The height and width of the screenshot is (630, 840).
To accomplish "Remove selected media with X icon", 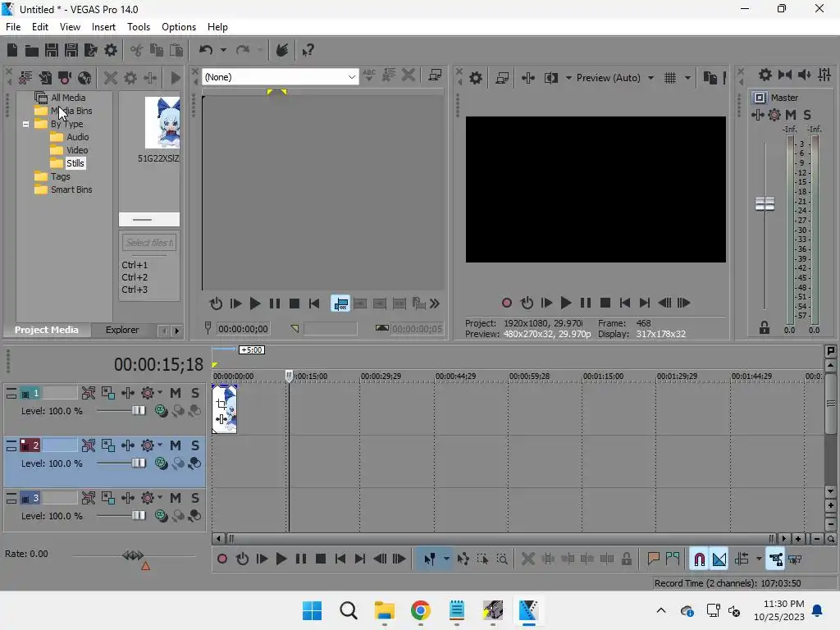I will click(x=111, y=78).
